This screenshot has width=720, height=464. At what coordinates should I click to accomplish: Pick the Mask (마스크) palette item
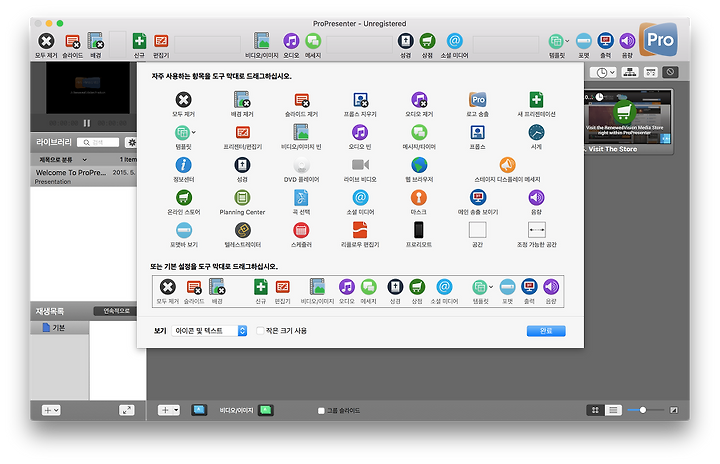[419, 202]
